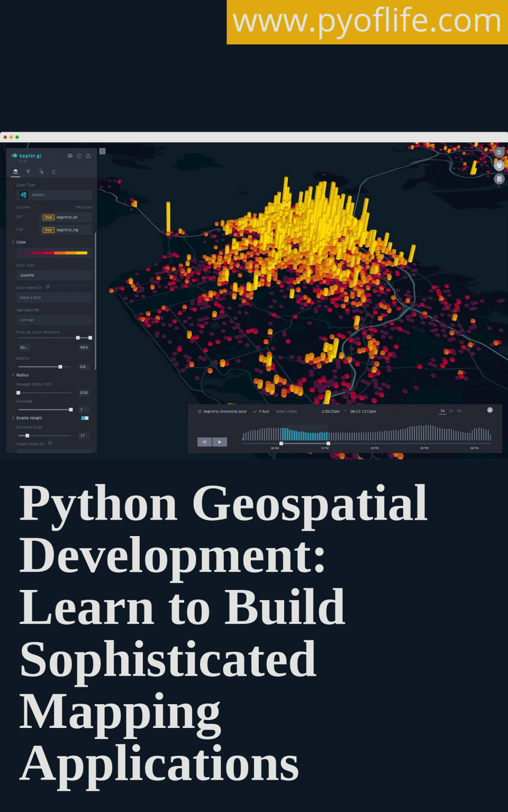Click the legend icon in map corner
508x812 pixels.
click(x=499, y=179)
